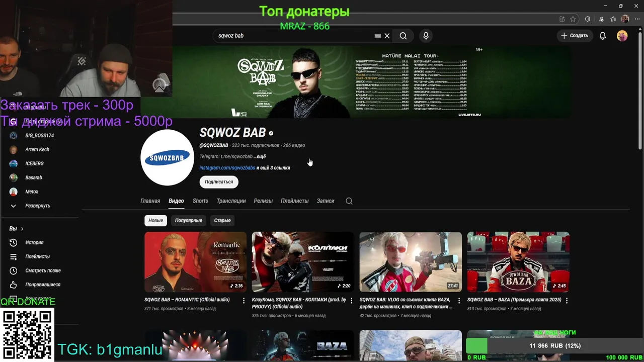This screenshot has height=362, width=644.
Task: Open Artem Kech subscription channel
Action: coord(37,149)
